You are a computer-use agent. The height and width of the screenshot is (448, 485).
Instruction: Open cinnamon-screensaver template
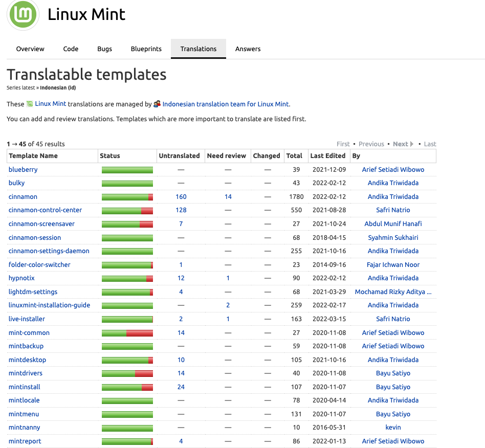(41, 224)
